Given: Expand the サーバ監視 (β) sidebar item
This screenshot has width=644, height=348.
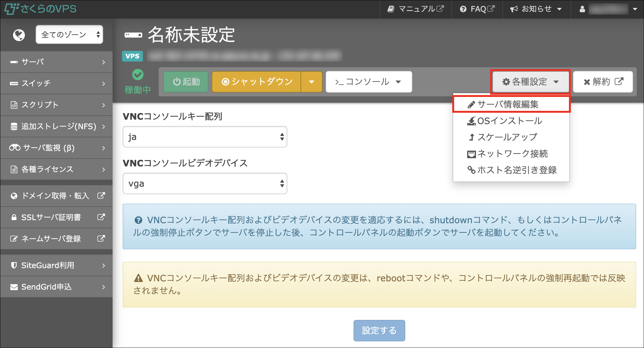Looking at the screenshot, I should point(56,148).
